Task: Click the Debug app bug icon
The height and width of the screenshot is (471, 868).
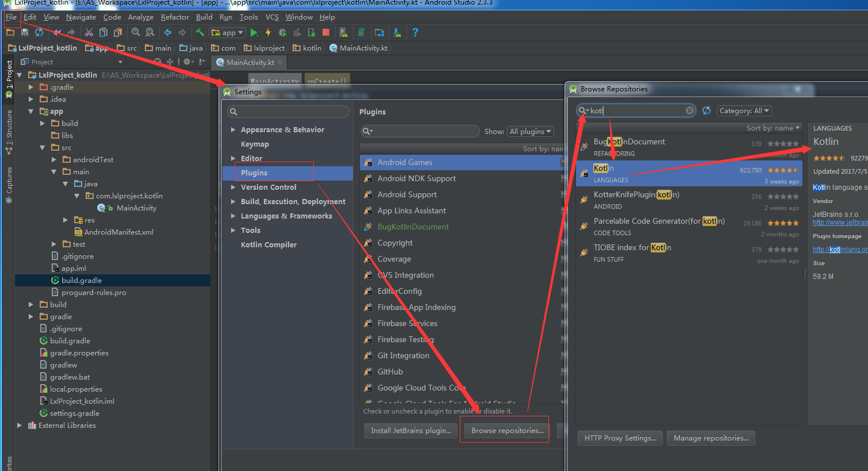Action: click(282, 32)
